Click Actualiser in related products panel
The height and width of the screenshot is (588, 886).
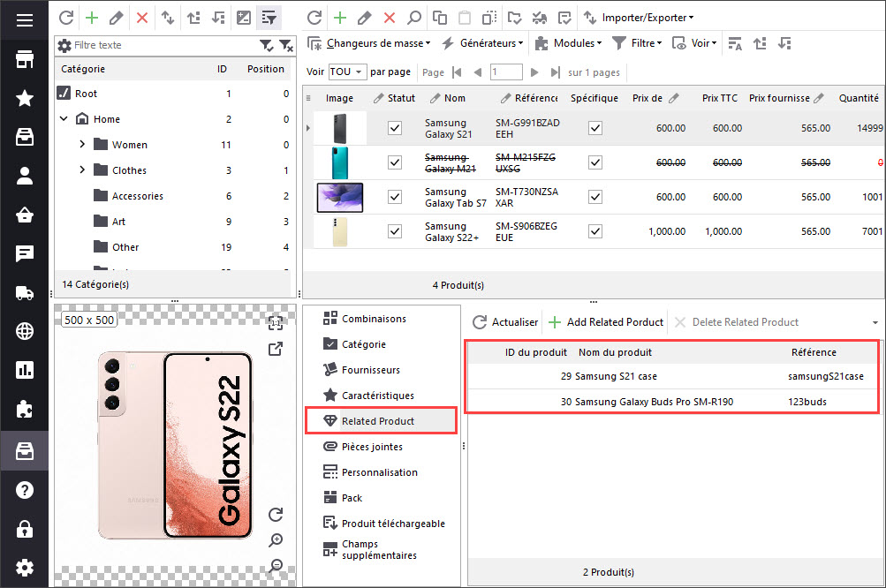pos(505,322)
